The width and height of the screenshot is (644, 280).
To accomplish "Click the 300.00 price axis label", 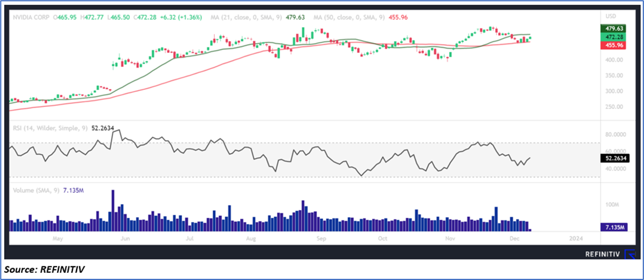I will [x=613, y=91].
